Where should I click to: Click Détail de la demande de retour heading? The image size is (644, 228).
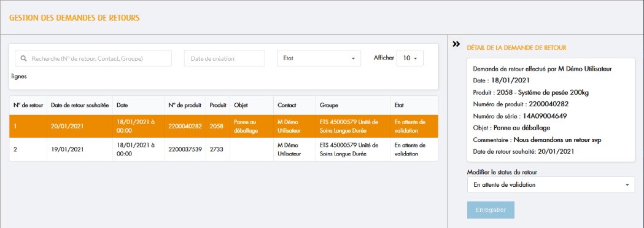[x=517, y=48]
